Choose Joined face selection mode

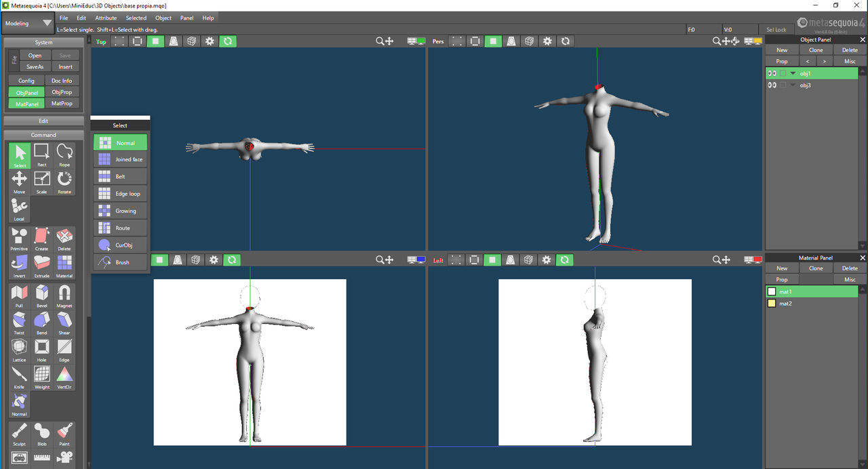(120, 159)
